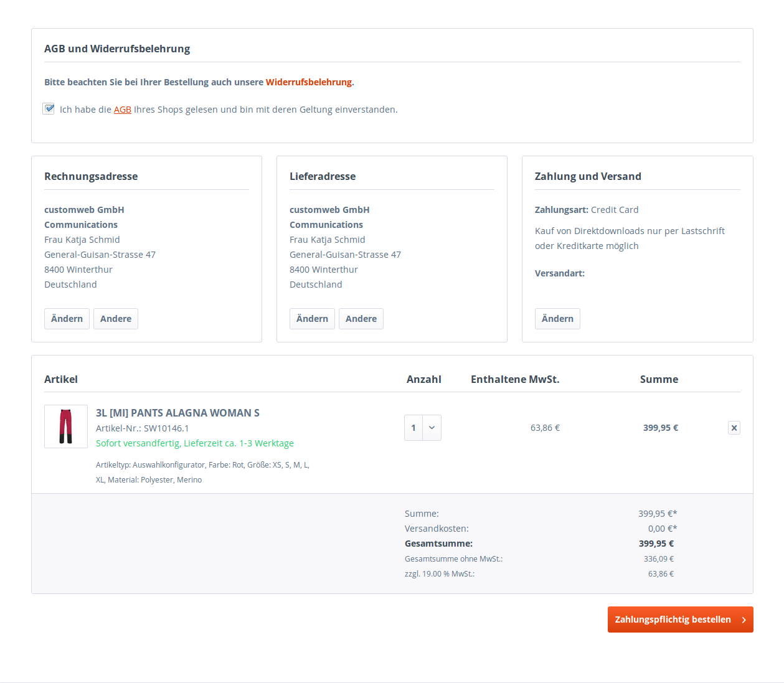784x683 pixels.
Task: Open the 3L [MI] PANTS ALAGNA WOMAN S title
Action: click(x=177, y=413)
